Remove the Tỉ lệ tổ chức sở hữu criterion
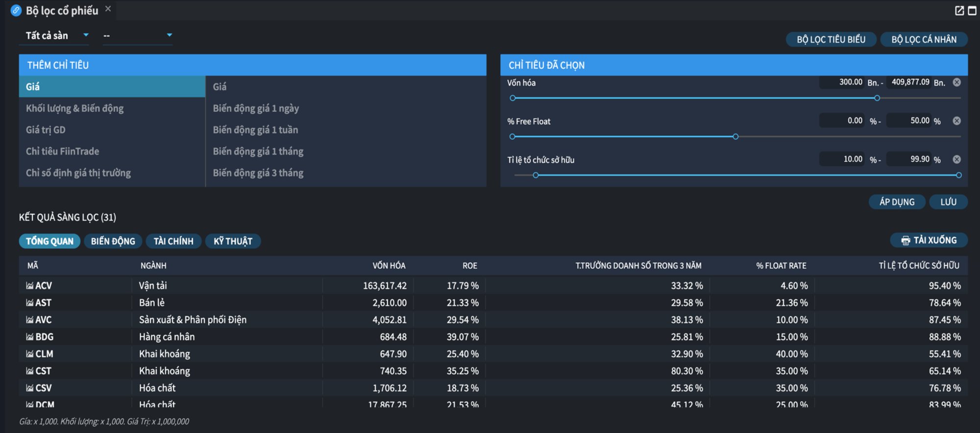 (x=956, y=159)
